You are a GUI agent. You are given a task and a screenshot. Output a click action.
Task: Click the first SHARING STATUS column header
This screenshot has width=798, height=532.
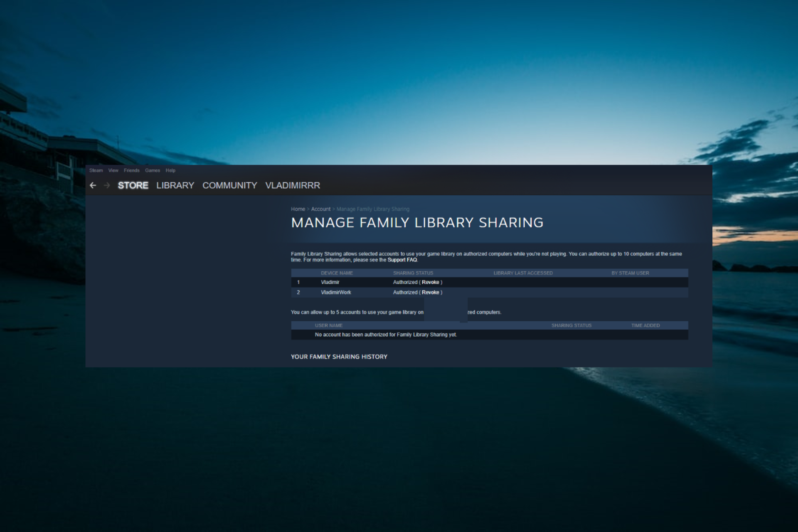(x=413, y=273)
